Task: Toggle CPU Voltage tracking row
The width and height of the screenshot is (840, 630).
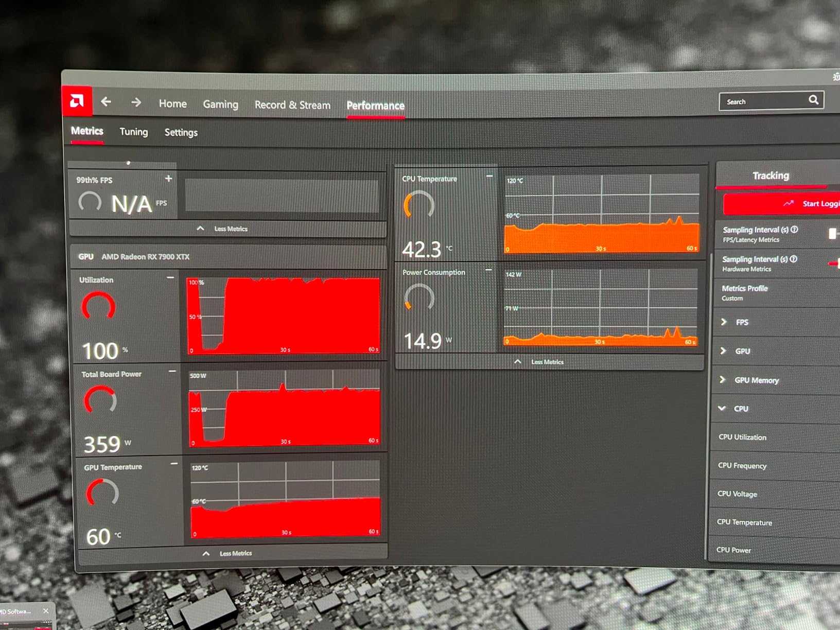Action: (774, 494)
